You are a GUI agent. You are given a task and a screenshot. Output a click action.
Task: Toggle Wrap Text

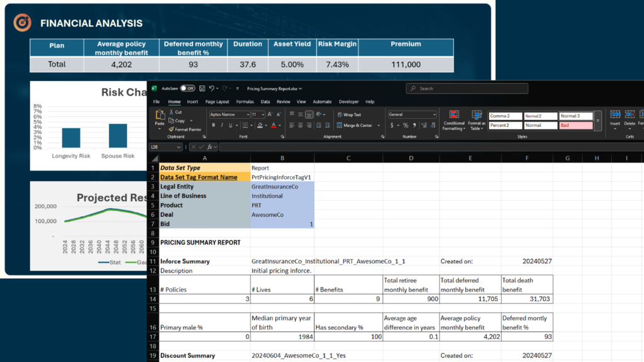tap(349, 114)
